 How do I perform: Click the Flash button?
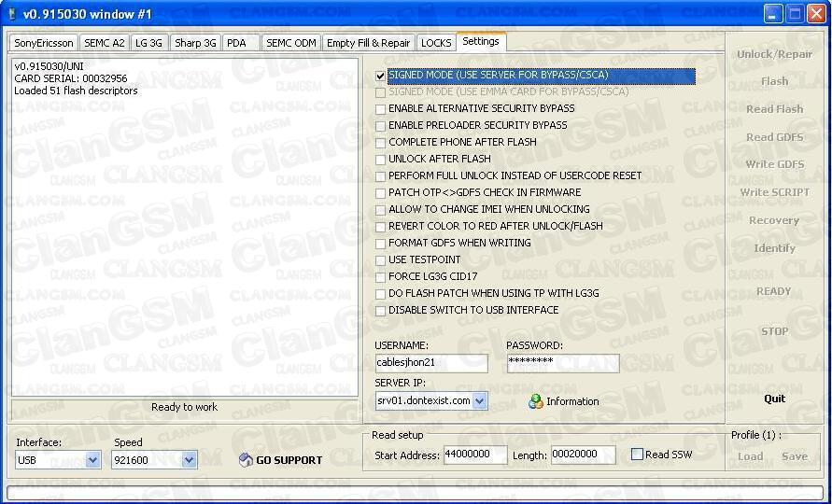tap(774, 82)
